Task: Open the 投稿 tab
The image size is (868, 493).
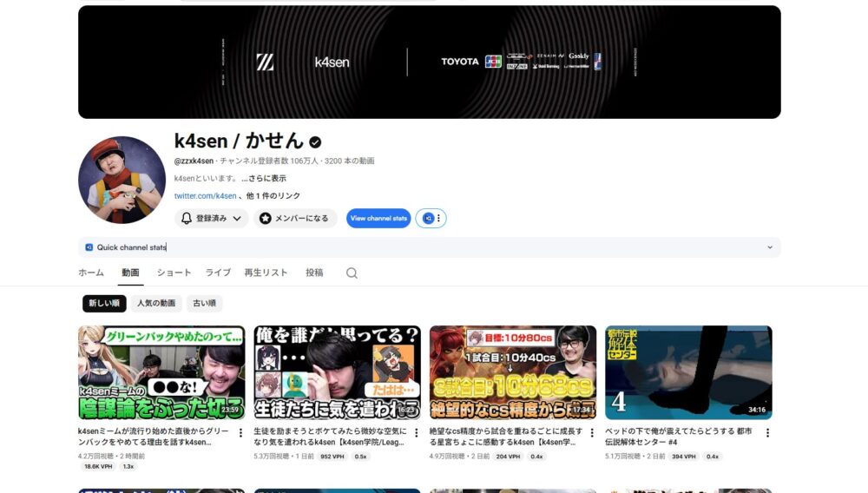Action: click(x=314, y=273)
